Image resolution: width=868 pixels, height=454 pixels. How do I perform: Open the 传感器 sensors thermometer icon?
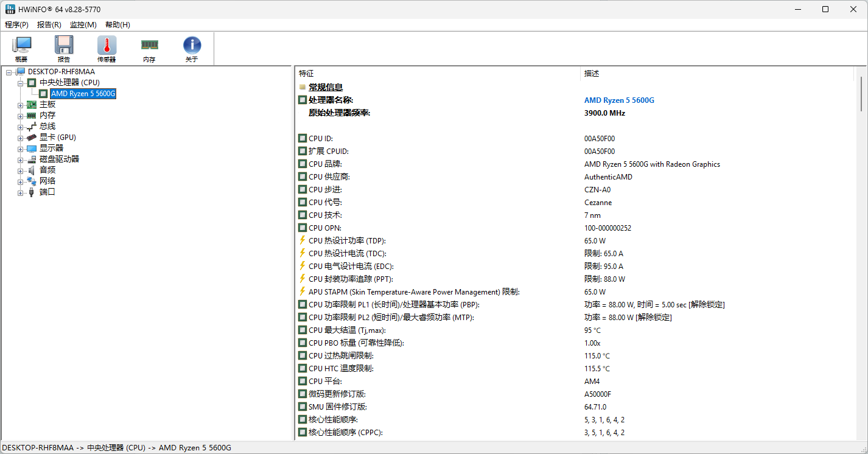[x=107, y=45]
